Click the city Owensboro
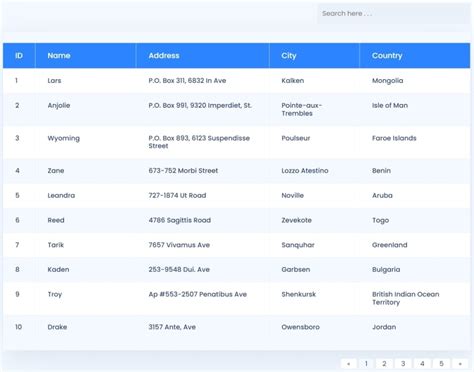Viewport: 474px width, 372px height. point(300,327)
